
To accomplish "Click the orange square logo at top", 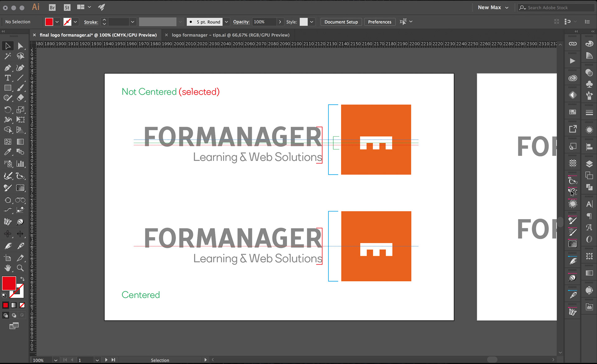I will [376, 140].
